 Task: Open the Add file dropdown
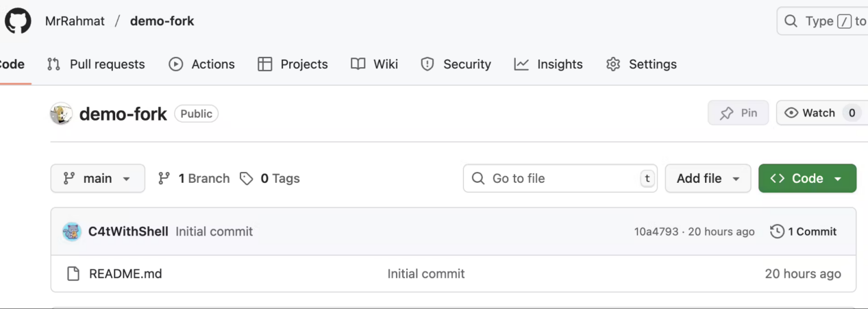click(708, 178)
